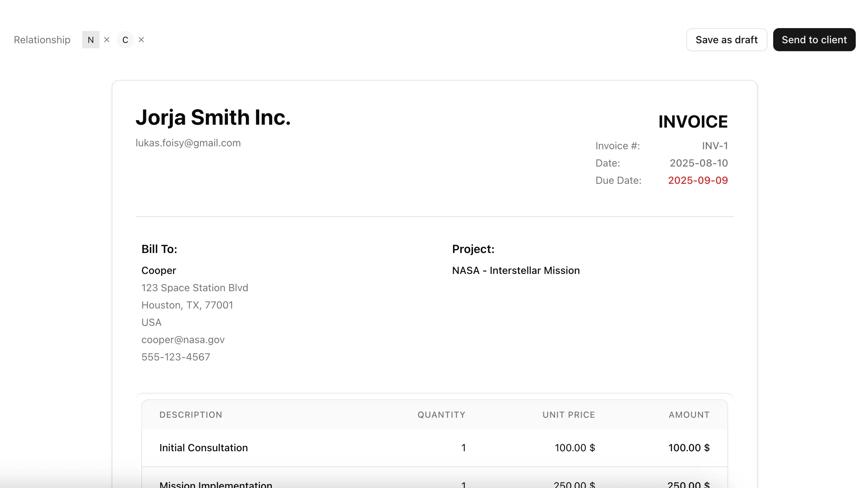Click the Jorja Smith Inc. company name

pyautogui.click(x=213, y=117)
